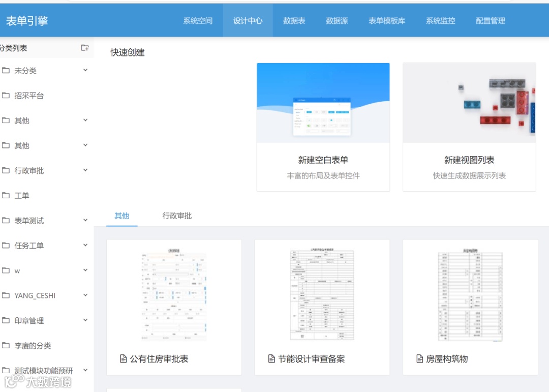Open the 数据源 menu

click(337, 21)
